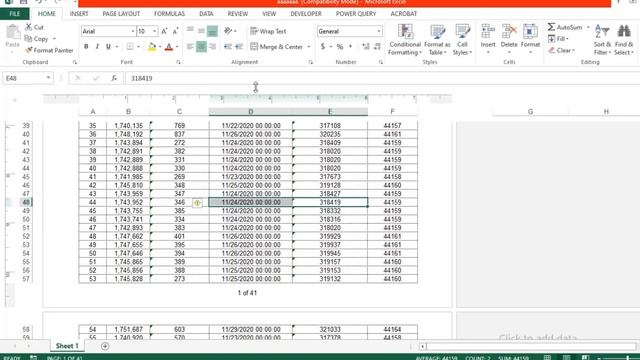Switch to the PAGE LAYOUT tab

pos(121,14)
